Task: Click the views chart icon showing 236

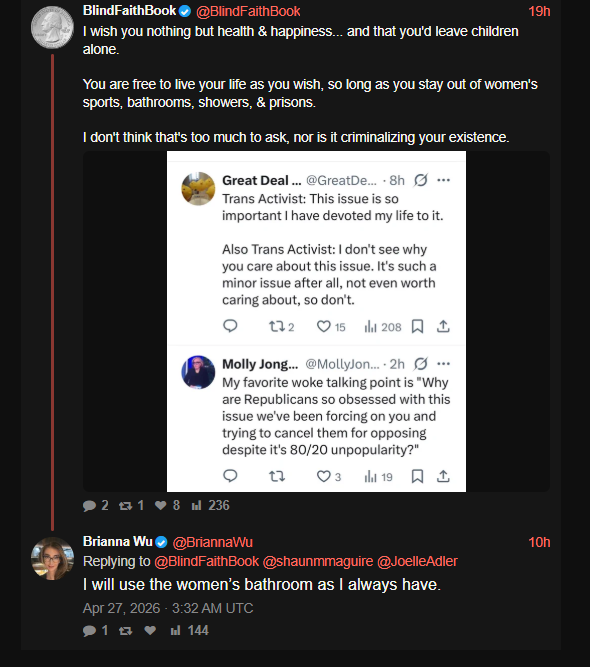Action: tap(196, 505)
